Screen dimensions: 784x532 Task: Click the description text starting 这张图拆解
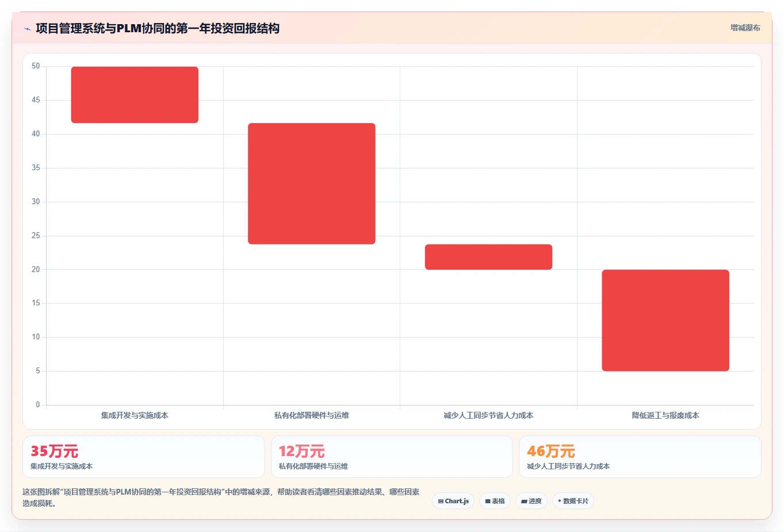tap(221, 497)
